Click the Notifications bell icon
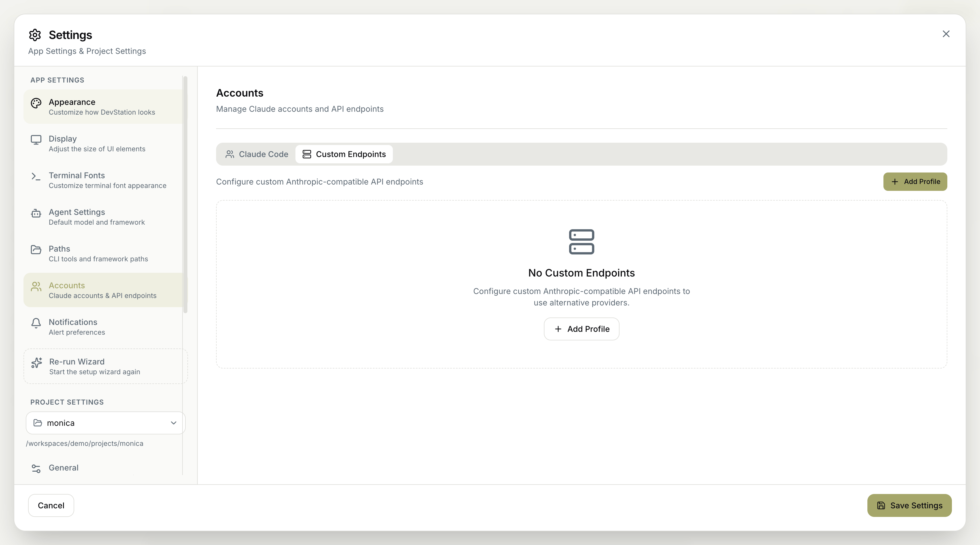 click(x=36, y=323)
